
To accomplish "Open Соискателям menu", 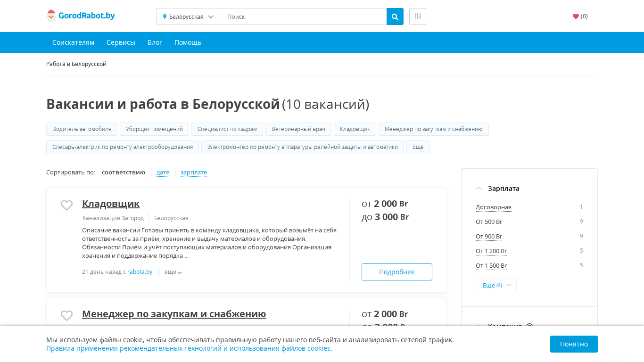I will (73, 42).
